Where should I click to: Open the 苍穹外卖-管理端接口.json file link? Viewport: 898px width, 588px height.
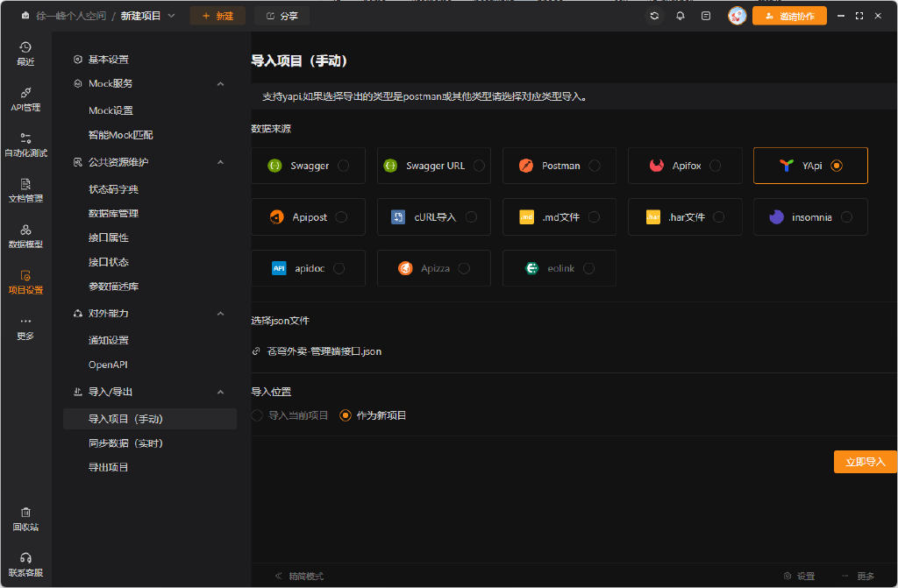[323, 351]
